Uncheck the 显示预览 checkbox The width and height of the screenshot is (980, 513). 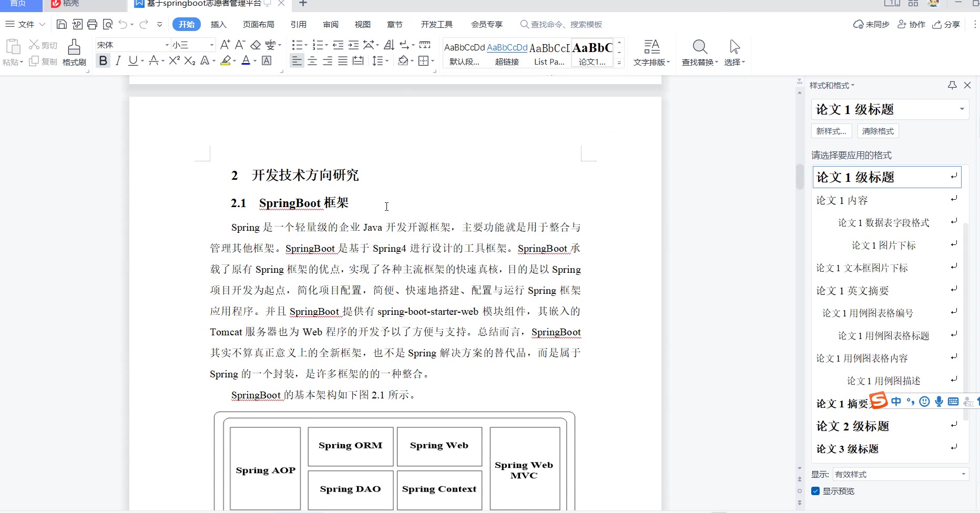(815, 491)
